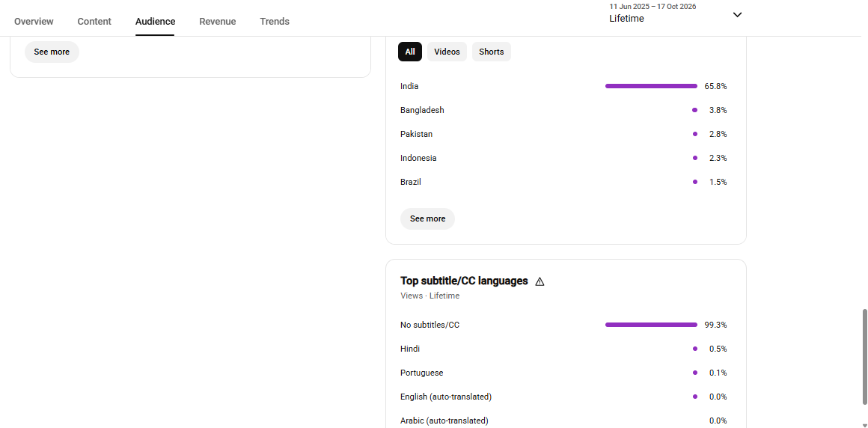
Task: Click See more in left card
Action: (52, 52)
